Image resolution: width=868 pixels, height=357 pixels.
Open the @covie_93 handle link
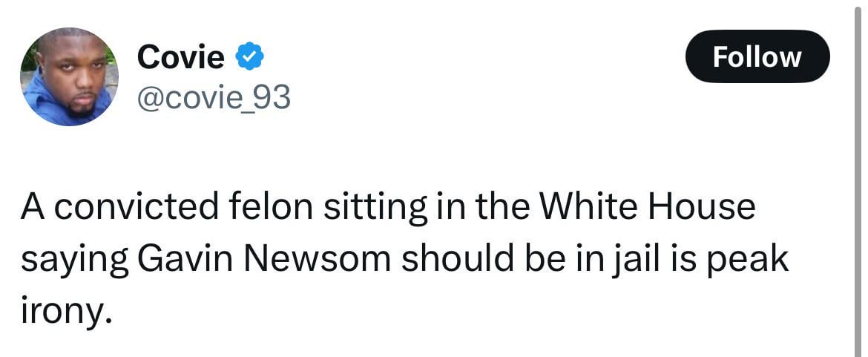(214, 96)
